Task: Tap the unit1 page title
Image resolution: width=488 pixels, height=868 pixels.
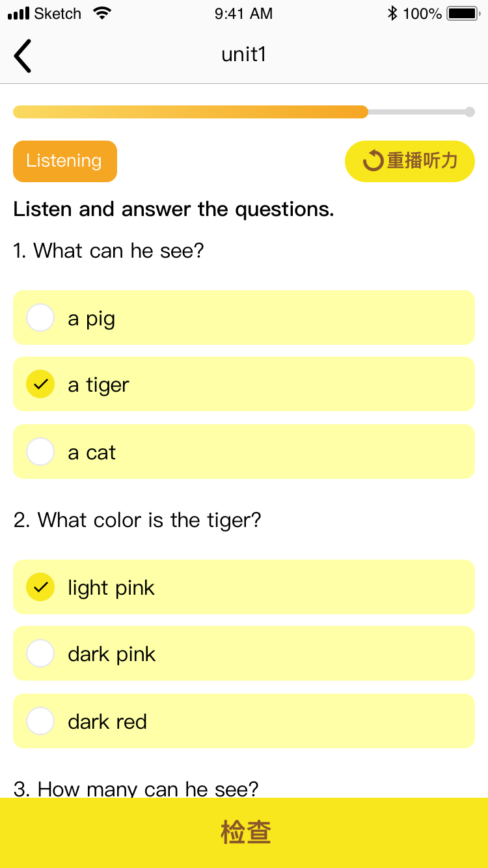Action: tap(244, 54)
